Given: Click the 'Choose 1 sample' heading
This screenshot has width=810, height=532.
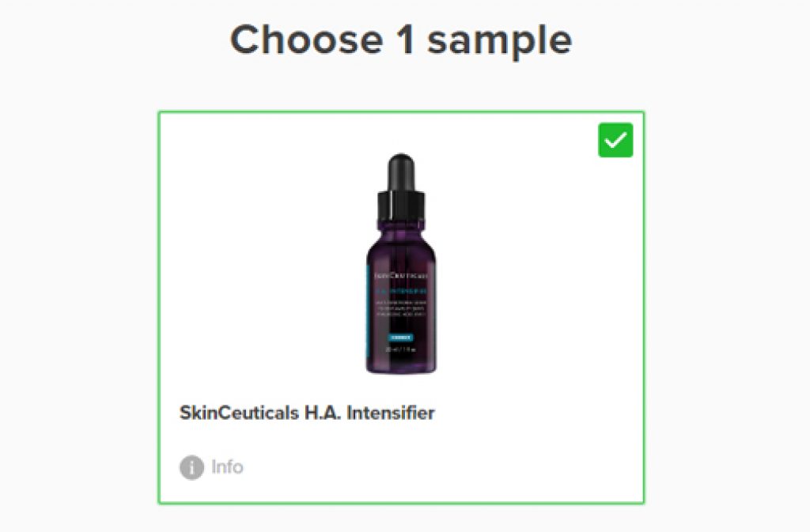Looking at the screenshot, I should click(401, 40).
